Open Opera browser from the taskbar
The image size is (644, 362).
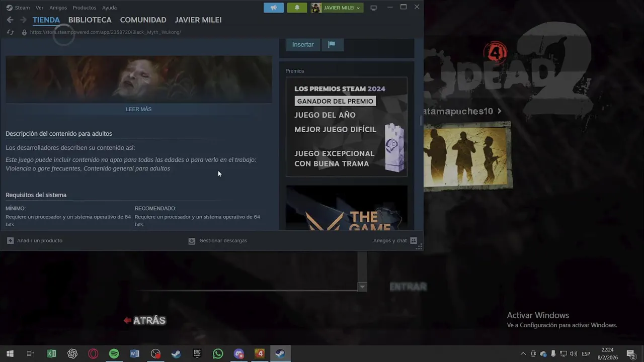[93, 354]
